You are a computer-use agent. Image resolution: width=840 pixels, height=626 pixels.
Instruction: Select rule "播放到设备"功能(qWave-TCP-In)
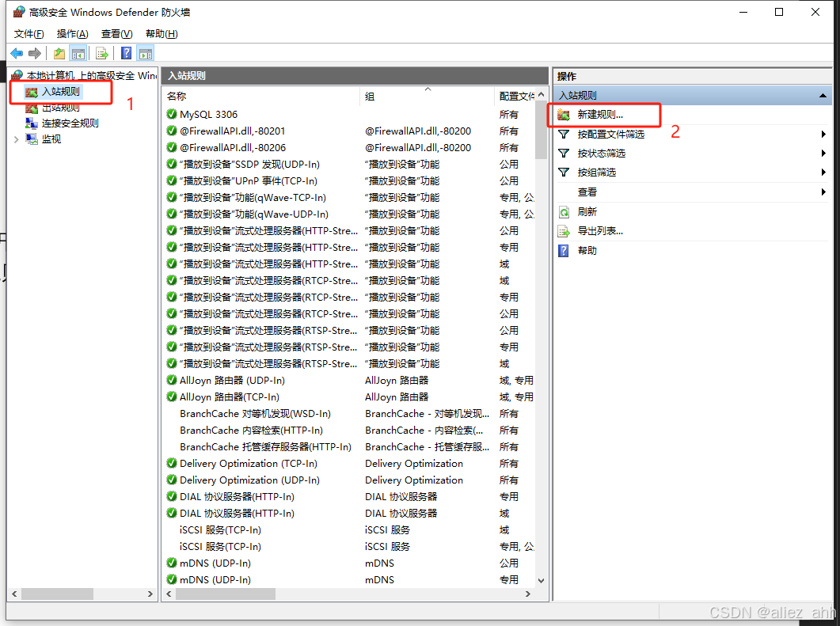point(253,198)
